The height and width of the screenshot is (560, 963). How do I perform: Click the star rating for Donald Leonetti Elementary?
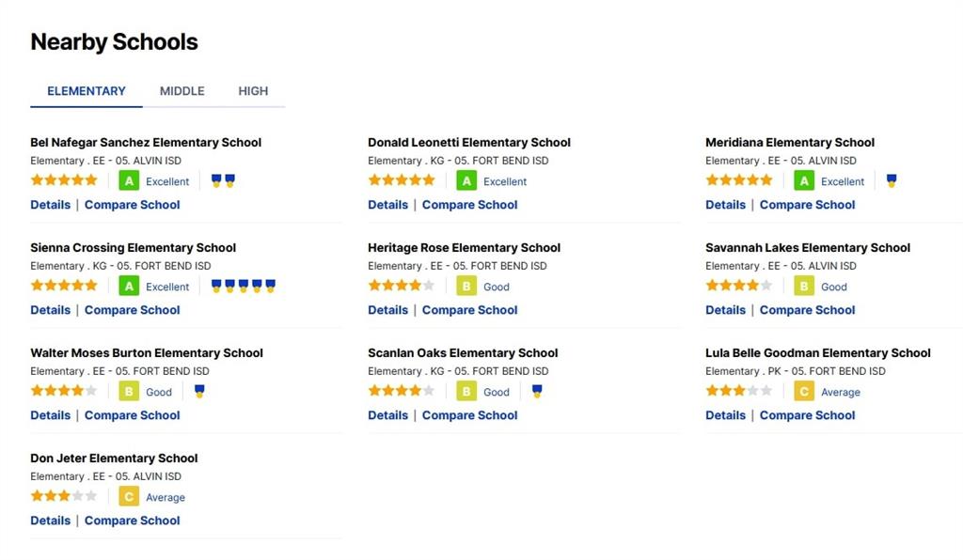[x=401, y=180]
